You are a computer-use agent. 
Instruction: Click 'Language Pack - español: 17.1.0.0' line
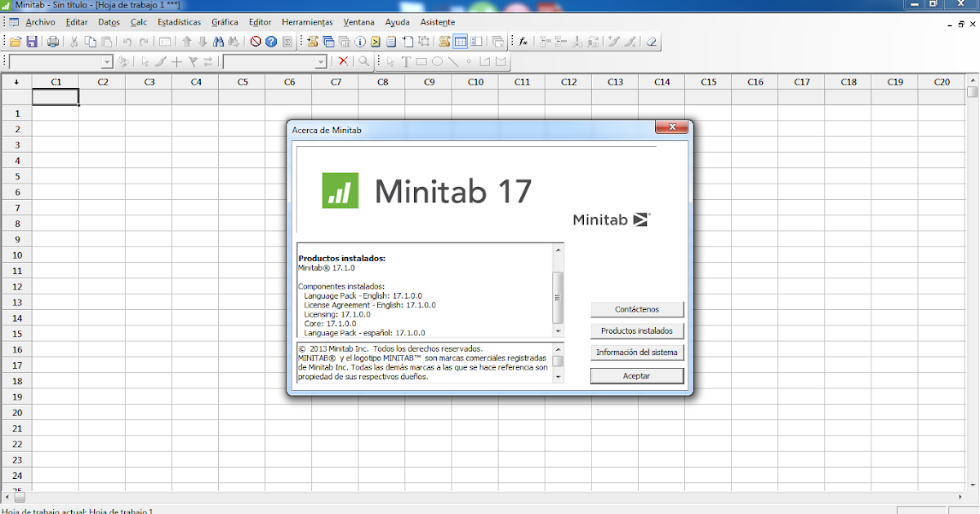(364, 333)
